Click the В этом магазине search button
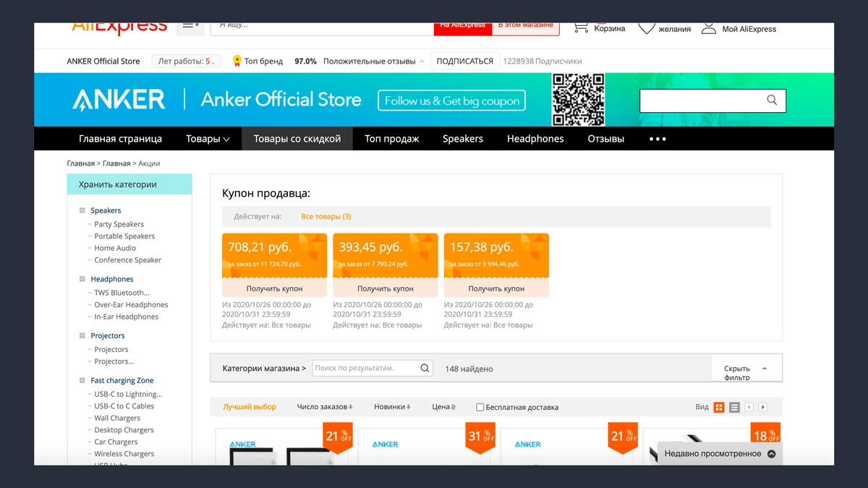This screenshot has width=868, height=488. point(526,27)
